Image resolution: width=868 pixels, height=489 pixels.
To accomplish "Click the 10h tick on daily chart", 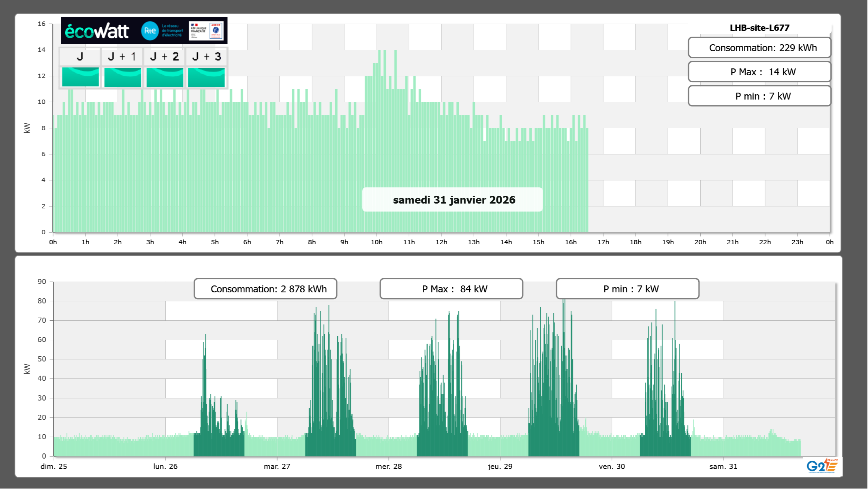I will click(x=376, y=242).
